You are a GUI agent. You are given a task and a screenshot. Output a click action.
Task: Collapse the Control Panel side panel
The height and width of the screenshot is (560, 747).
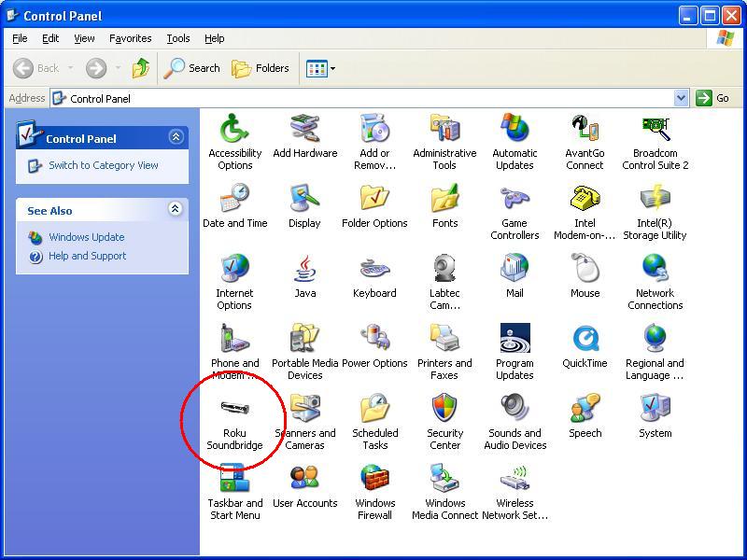pos(176,137)
